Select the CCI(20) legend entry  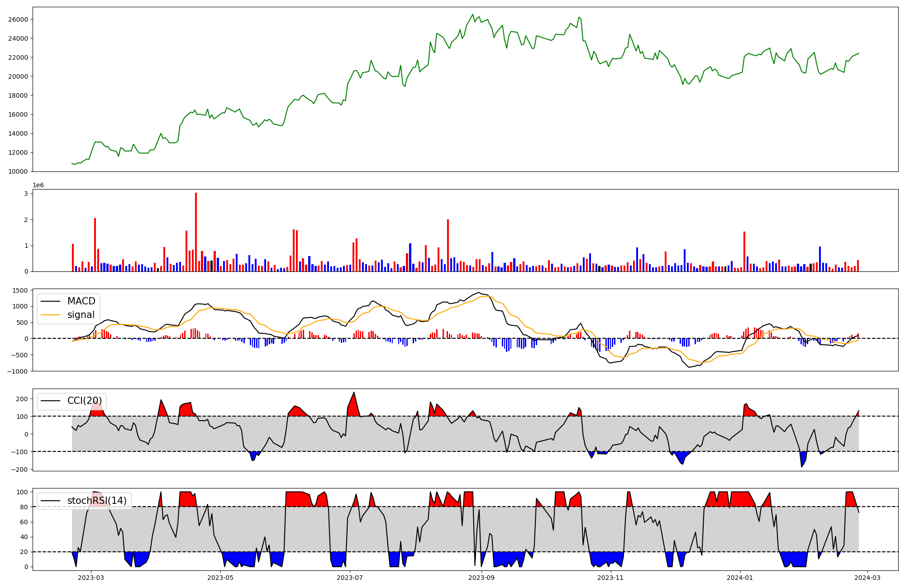point(85,401)
